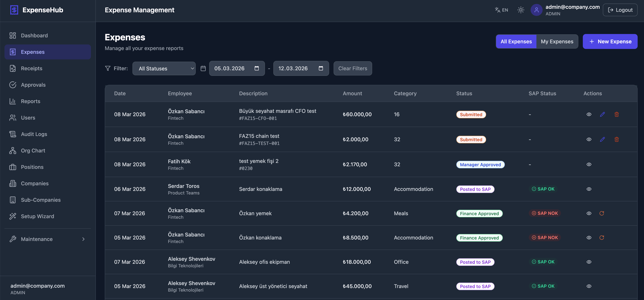The width and height of the screenshot is (644, 300).
Task: Click Finance Approved badge for Özkan konaklama
Action: click(479, 238)
